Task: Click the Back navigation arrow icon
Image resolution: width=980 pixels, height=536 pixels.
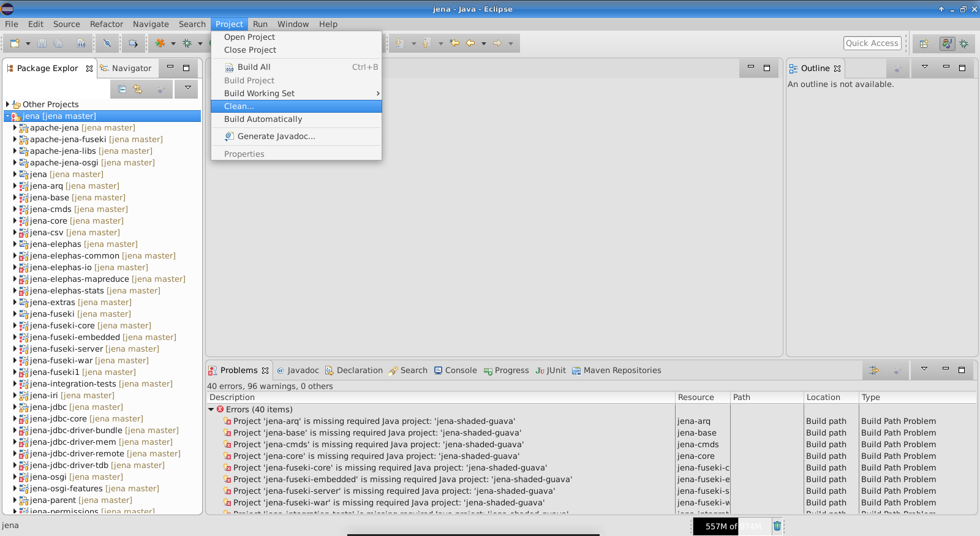Action: coord(470,43)
